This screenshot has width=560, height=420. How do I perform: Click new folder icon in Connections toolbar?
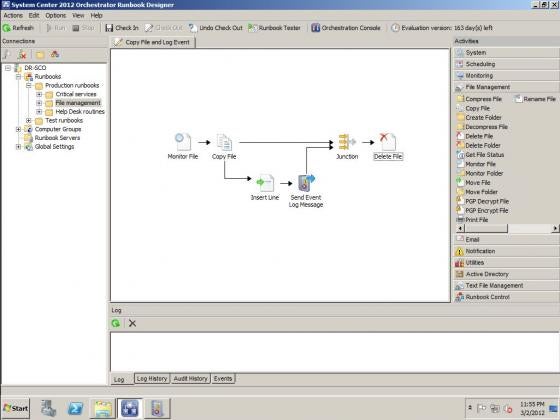(x=40, y=55)
